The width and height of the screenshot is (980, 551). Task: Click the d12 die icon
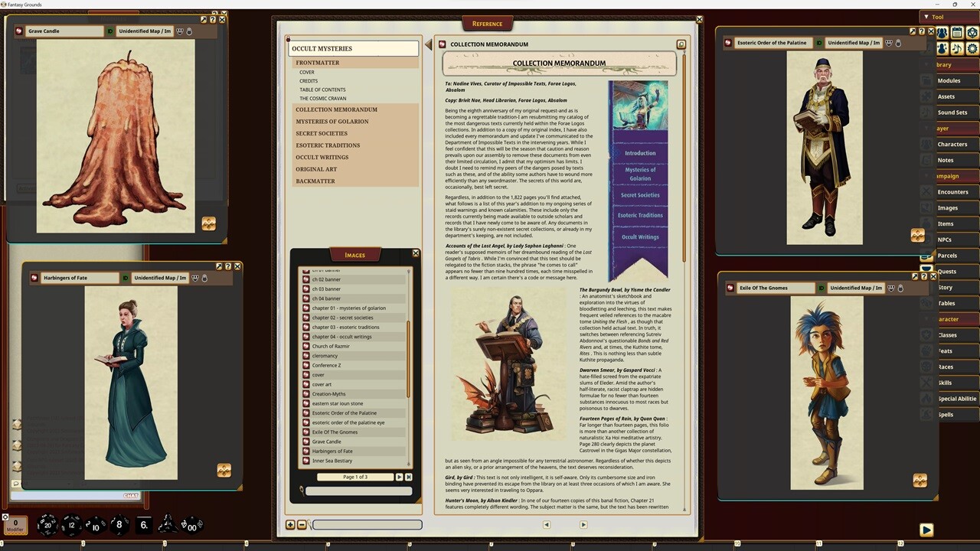70,525
